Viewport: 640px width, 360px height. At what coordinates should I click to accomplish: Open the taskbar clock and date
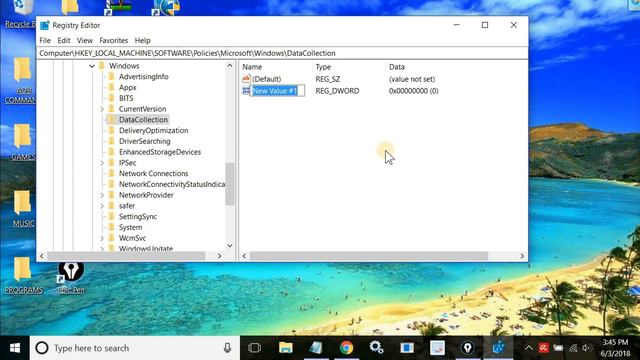(616, 348)
